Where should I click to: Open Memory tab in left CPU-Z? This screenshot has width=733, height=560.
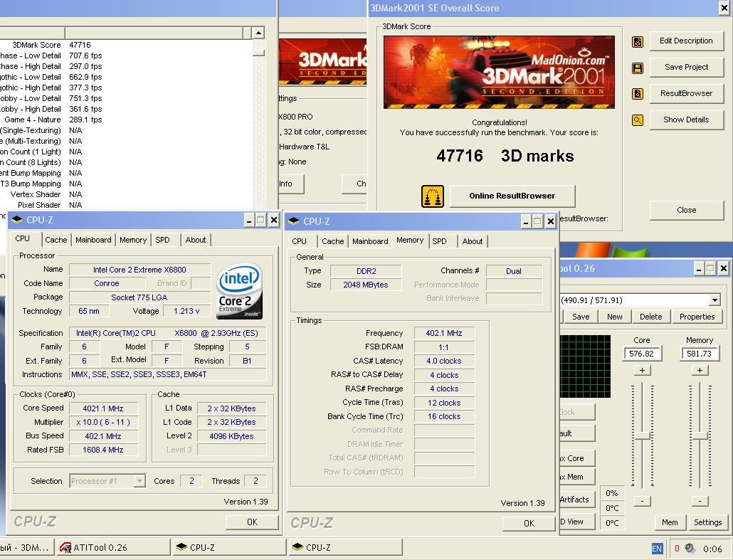pyautogui.click(x=133, y=240)
